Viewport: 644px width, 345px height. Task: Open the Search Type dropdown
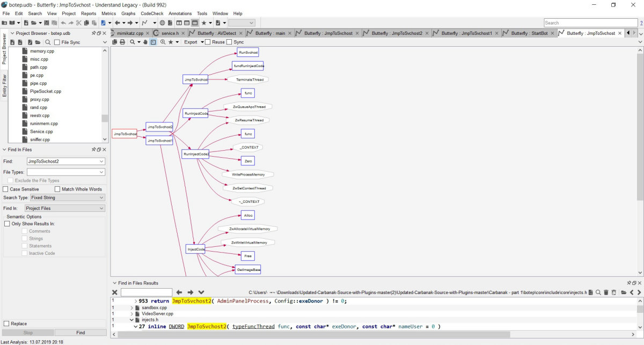click(67, 197)
